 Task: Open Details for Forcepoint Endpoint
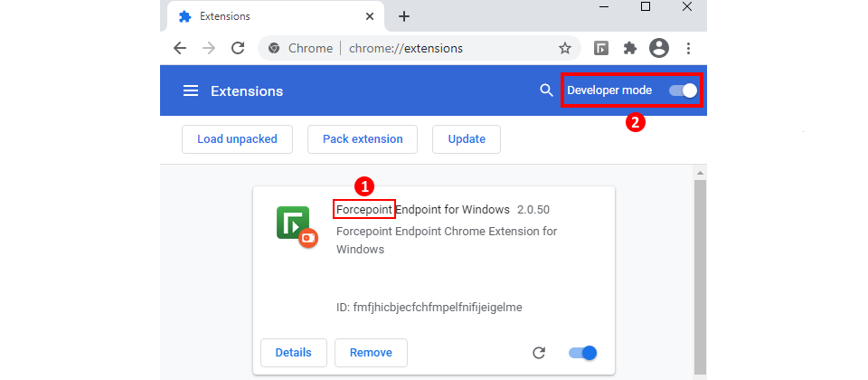[x=293, y=353]
